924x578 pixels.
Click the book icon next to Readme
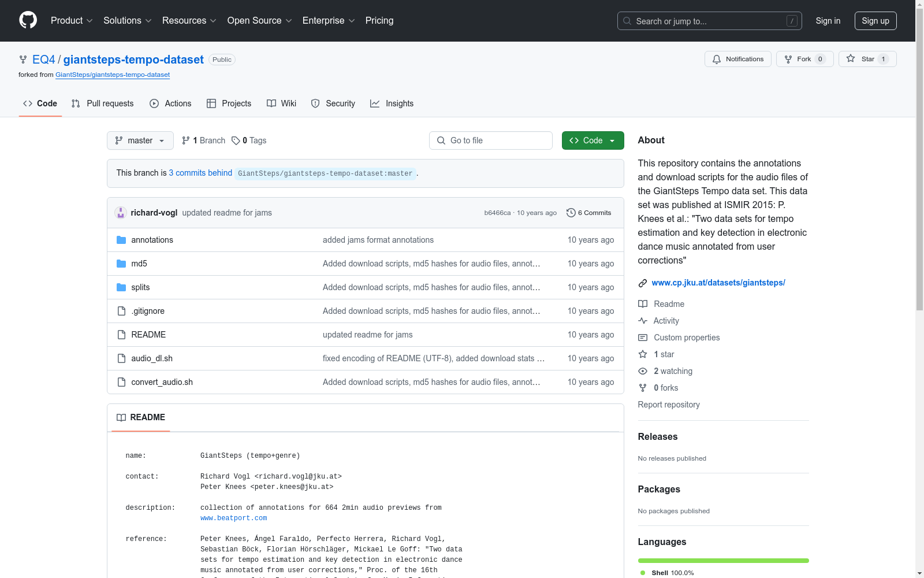[x=643, y=304]
